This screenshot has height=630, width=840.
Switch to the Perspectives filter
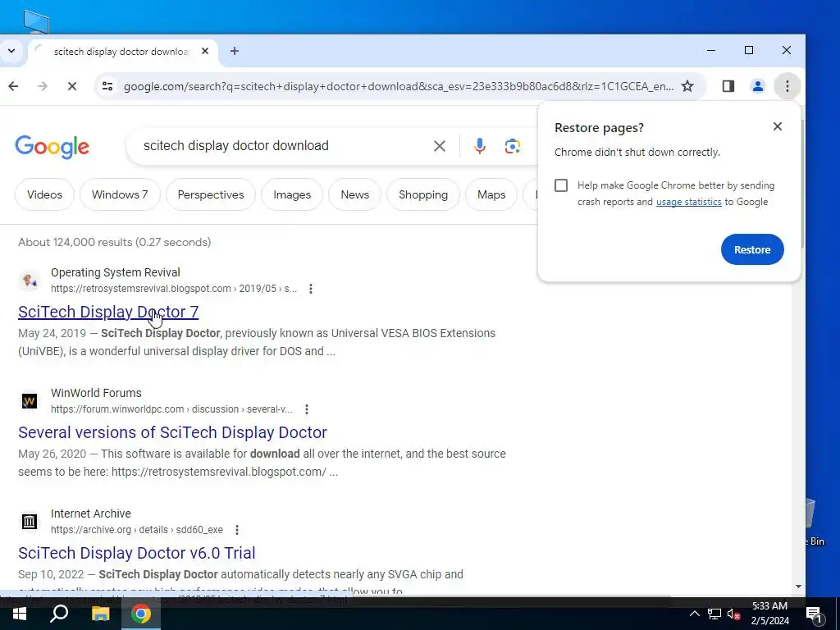pyautogui.click(x=211, y=194)
